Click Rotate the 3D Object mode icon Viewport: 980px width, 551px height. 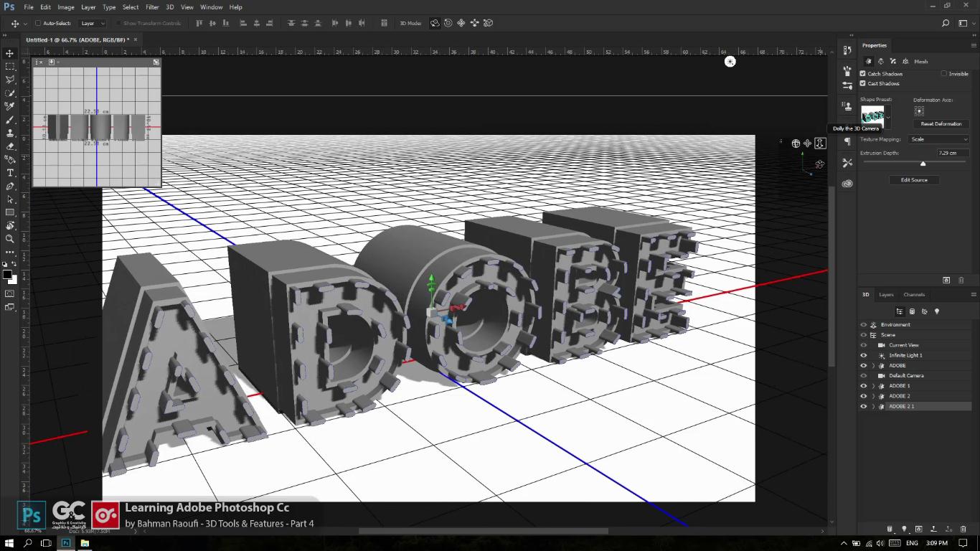(435, 23)
